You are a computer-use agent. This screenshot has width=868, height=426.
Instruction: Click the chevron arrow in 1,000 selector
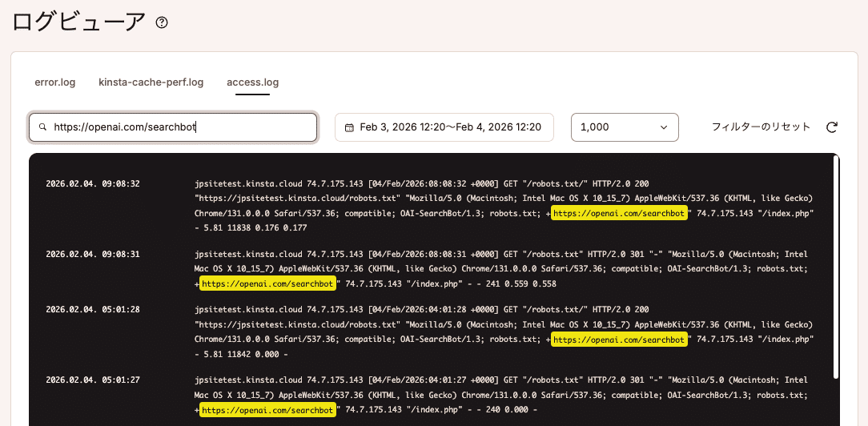(663, 127)
